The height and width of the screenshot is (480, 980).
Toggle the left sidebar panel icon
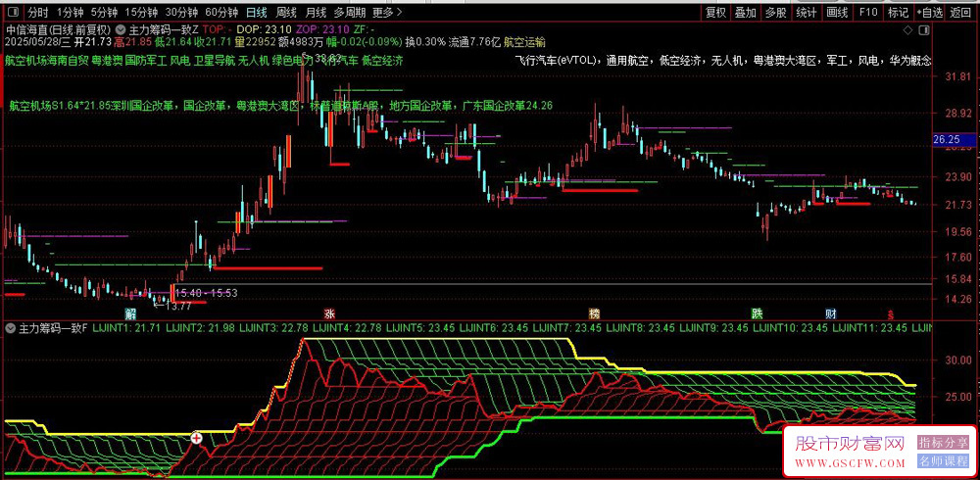click(x=12, y=12)
